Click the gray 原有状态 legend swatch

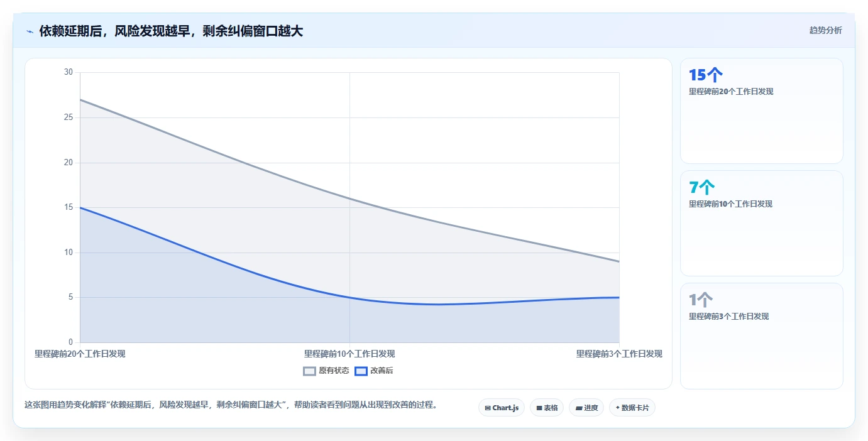[309, 371]
